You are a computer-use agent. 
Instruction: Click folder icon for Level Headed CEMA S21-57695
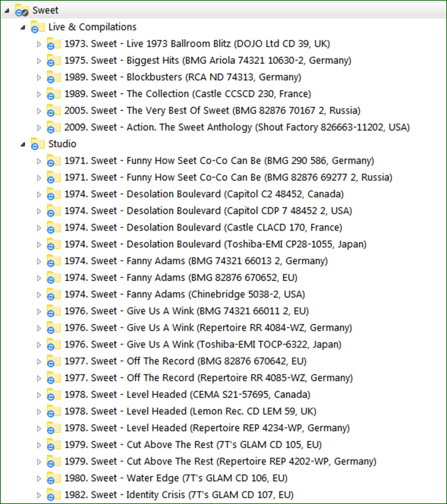54,395
